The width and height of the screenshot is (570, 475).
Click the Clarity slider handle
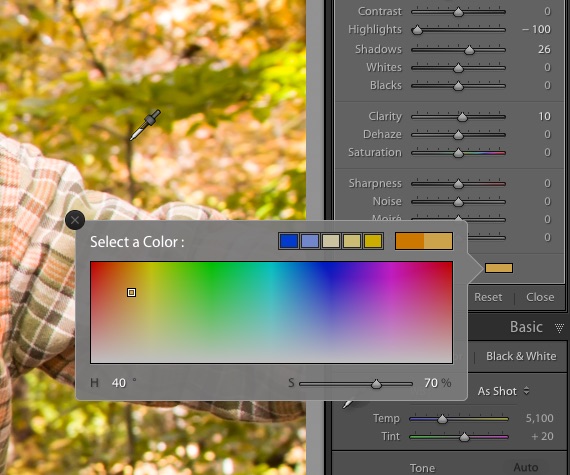462,117
